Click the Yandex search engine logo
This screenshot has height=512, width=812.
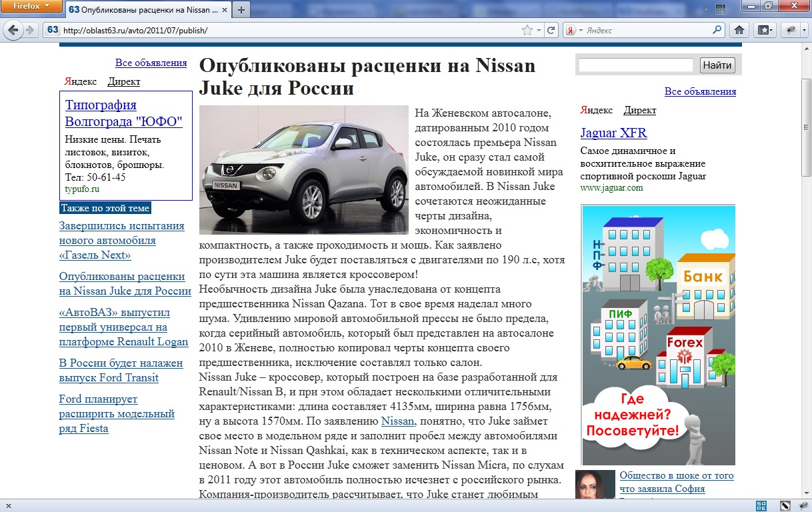point(571,30)
